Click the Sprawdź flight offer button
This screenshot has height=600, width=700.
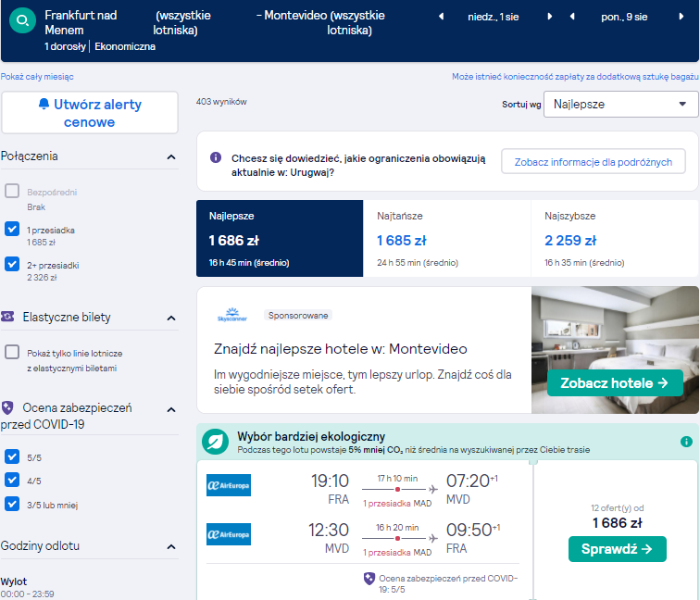click(x=617, y=549)
